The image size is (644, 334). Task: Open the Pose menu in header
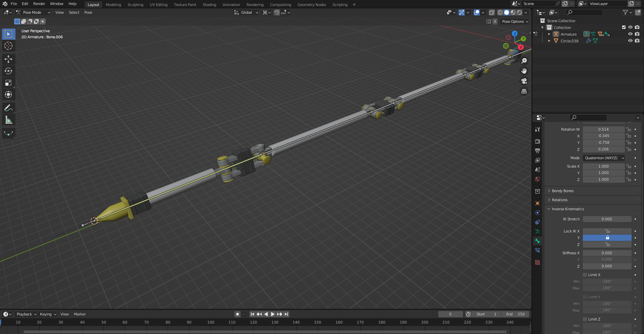point(88,12)
